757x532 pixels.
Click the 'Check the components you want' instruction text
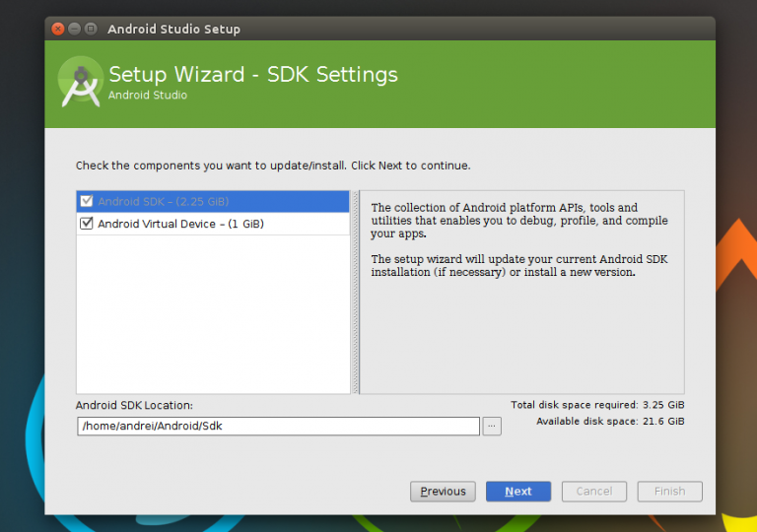273,166
